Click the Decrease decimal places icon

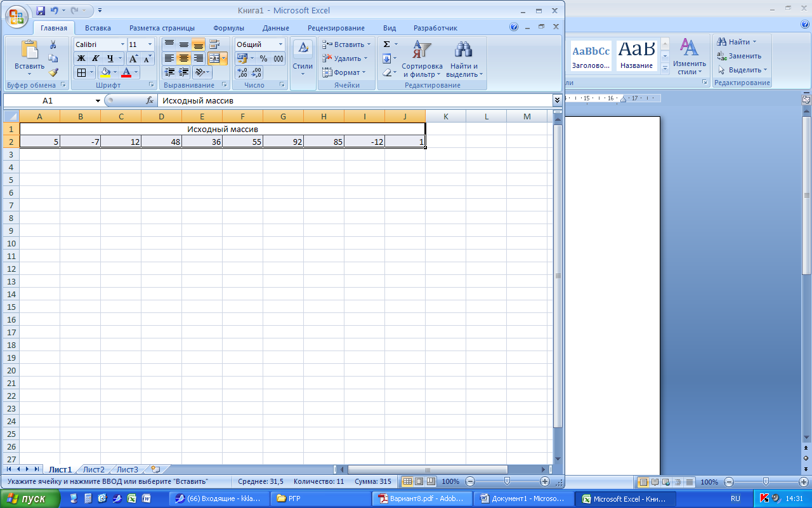click(256, 72)
